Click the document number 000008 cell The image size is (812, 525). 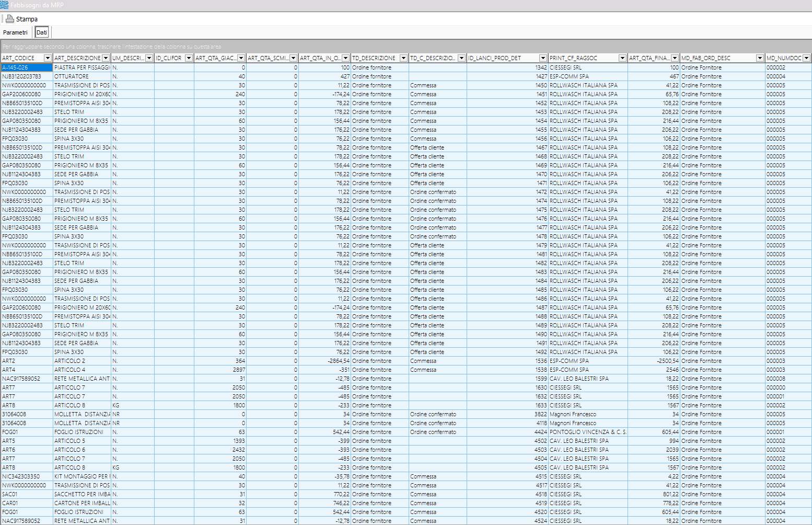(788, 379)
